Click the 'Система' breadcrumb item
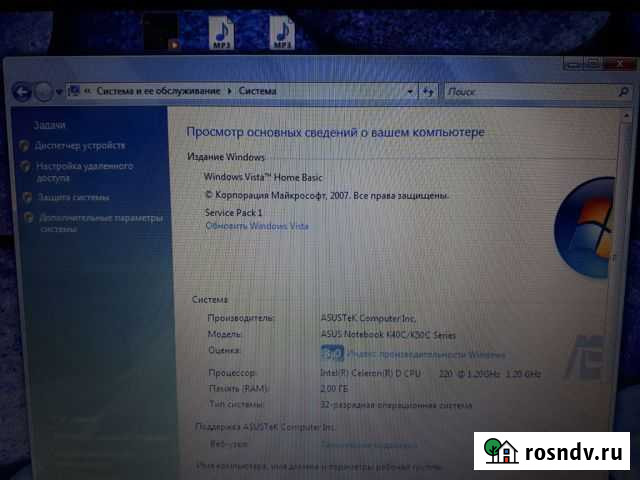The width and height of the screenshot is (640, 480). [x=257, y=91]
